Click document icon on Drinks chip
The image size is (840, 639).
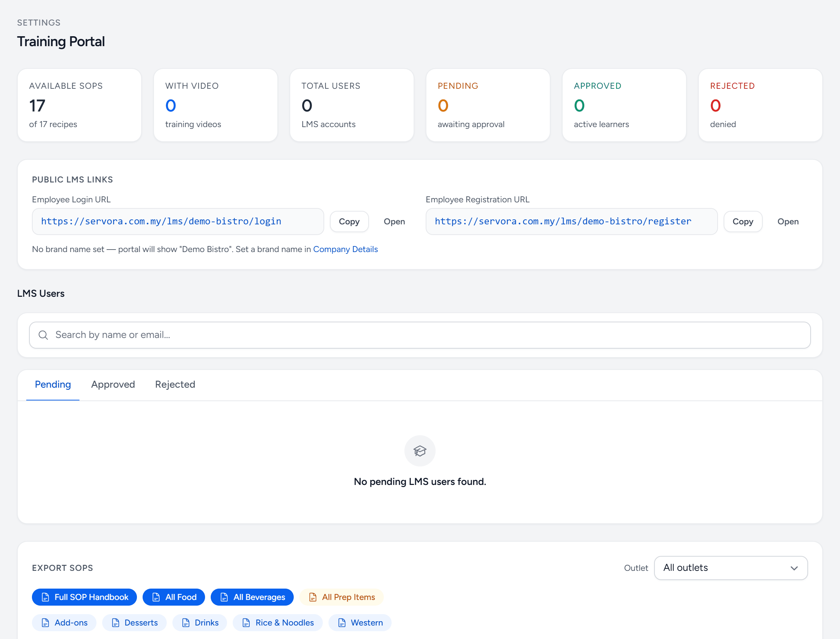click(x=186, y=623)
